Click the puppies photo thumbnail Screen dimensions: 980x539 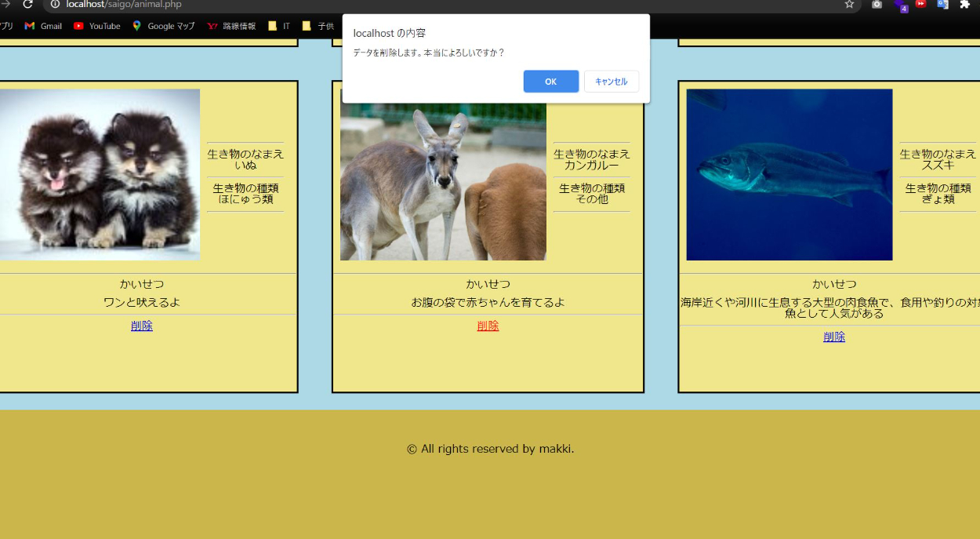[x=99, y=174]
